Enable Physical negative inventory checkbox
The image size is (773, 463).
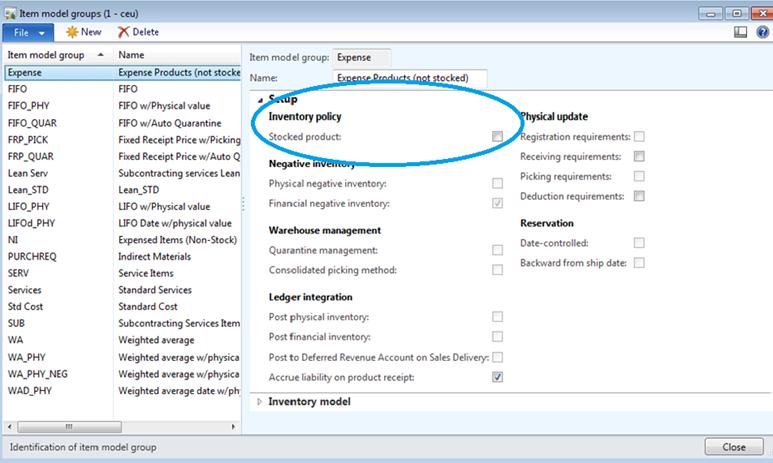497,184
